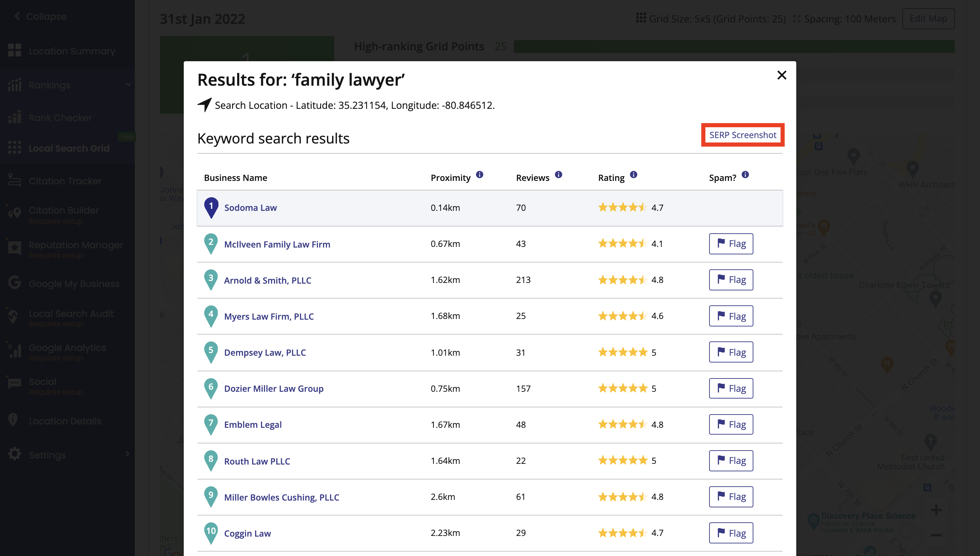
Task: Click rank 5 pin for Dempsey Law
Action: click(x=211, y=352)
